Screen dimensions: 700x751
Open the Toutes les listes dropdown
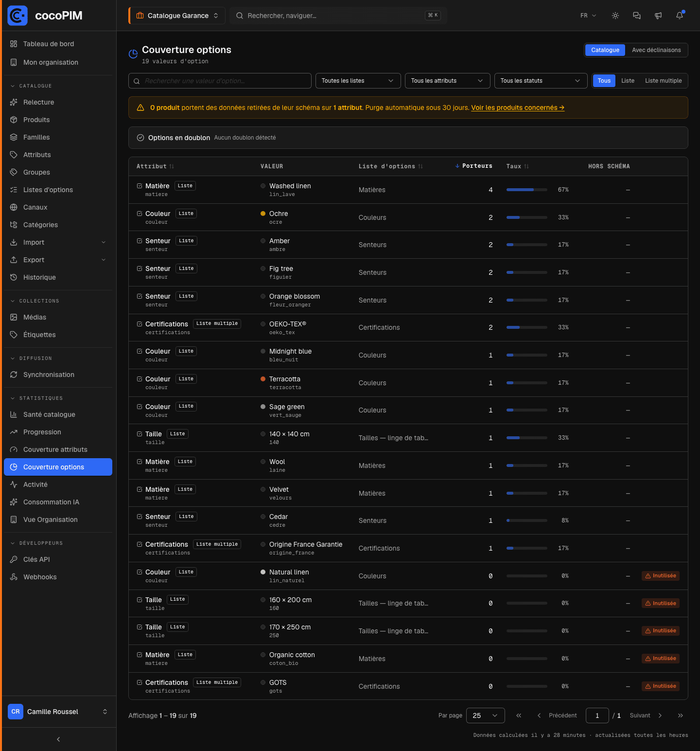(358, 81)
